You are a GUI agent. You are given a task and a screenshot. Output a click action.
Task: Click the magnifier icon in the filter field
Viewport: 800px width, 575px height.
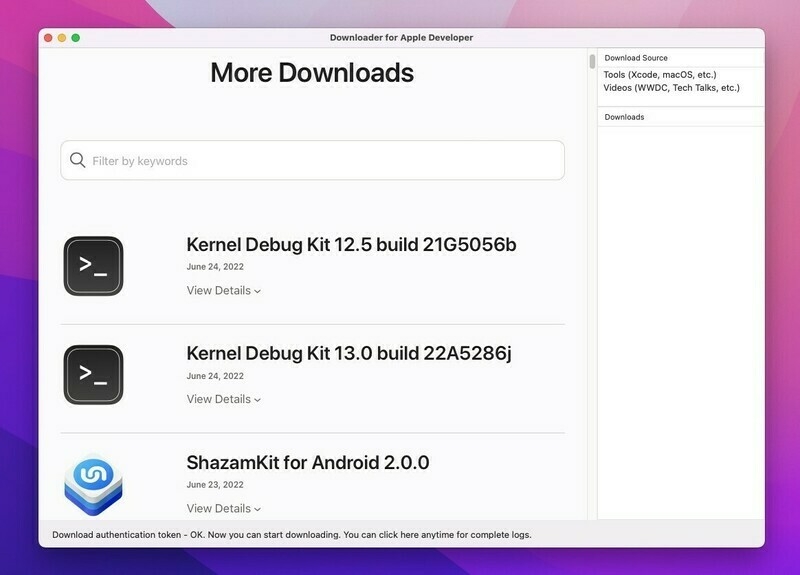click(x=78, y=160)
